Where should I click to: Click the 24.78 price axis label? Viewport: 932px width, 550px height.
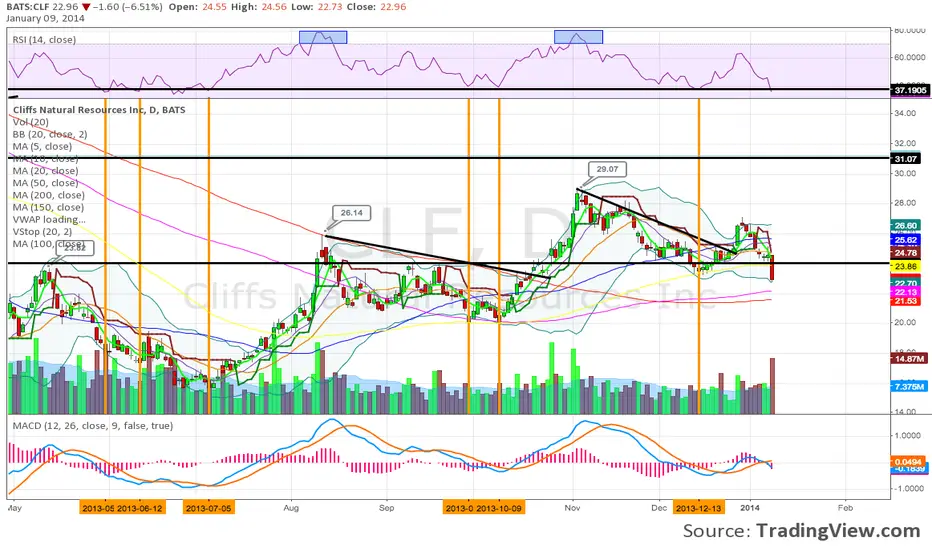click(906, 253)
